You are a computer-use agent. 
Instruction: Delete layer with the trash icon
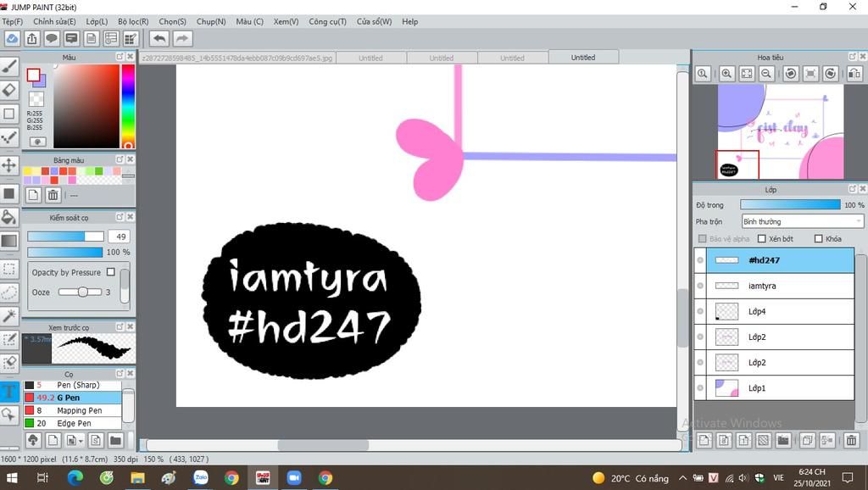[851, 441]
